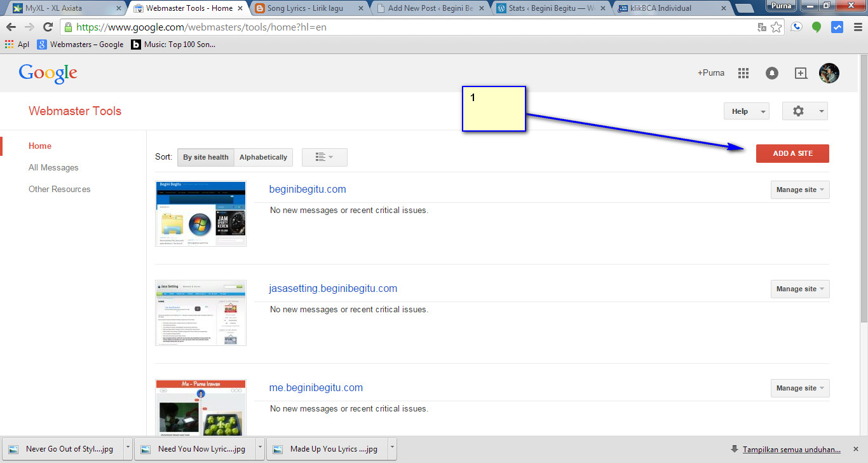Click Tampilkan semua unduhan link

pyautogui.click(x=791, y=449)
